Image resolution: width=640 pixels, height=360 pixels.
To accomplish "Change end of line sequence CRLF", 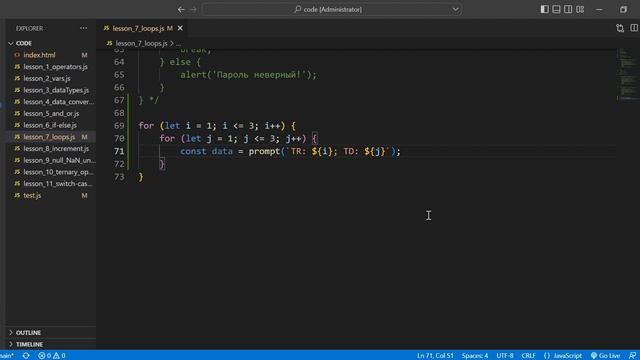I will pyautogui.click(x=528, y=356).
